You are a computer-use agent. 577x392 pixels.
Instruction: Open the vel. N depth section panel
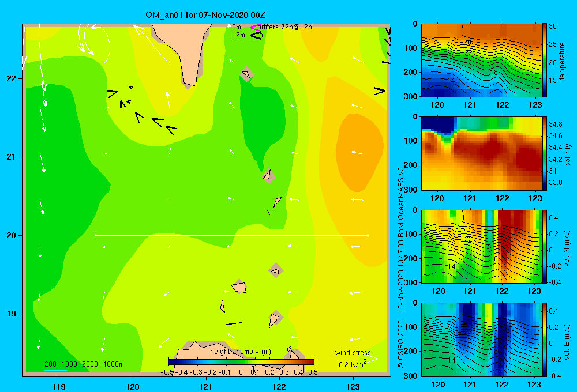[481, 246]
